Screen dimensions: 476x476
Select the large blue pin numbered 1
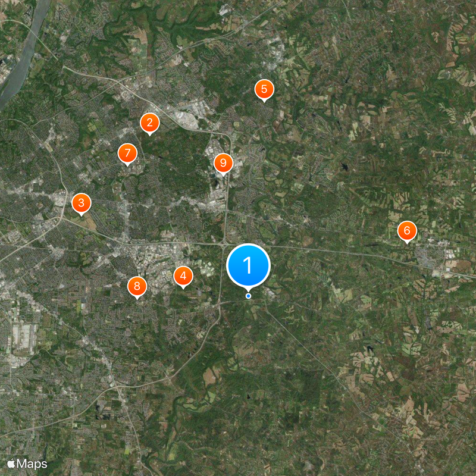point(248,265)
